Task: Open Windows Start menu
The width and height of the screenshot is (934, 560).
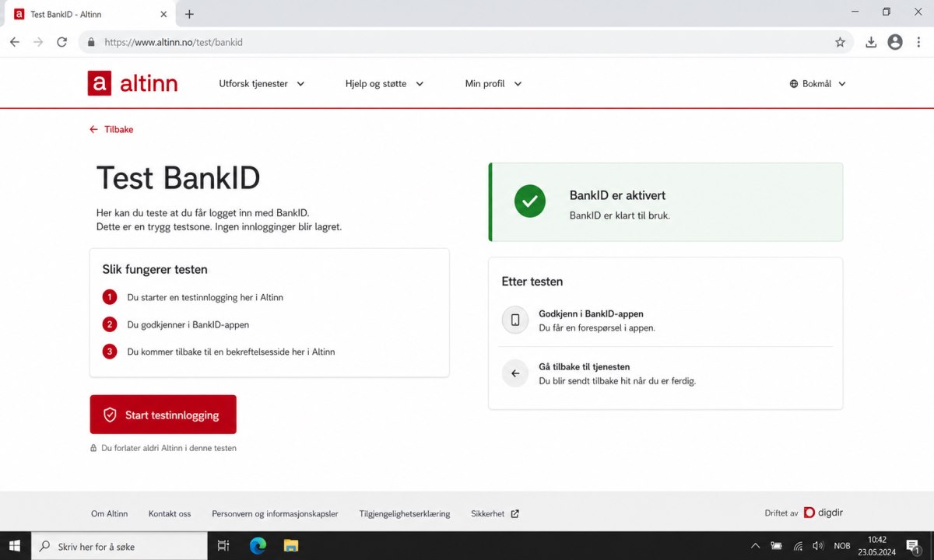Action: click(15, 546)
